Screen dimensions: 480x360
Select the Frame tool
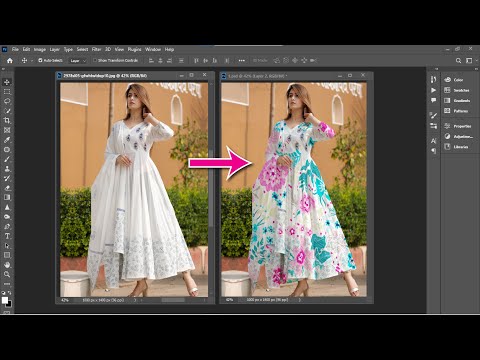pyautogui.click(x=7, y=130)
